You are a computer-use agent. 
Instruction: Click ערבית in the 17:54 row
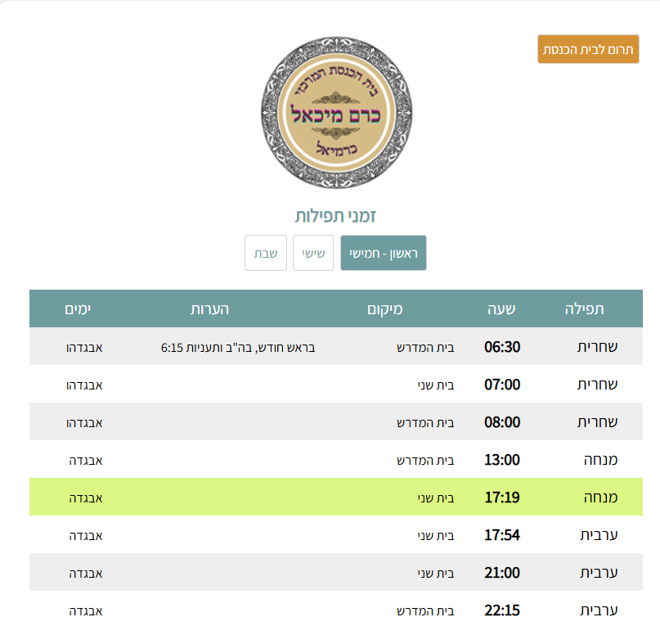click(x=599, y=535)
